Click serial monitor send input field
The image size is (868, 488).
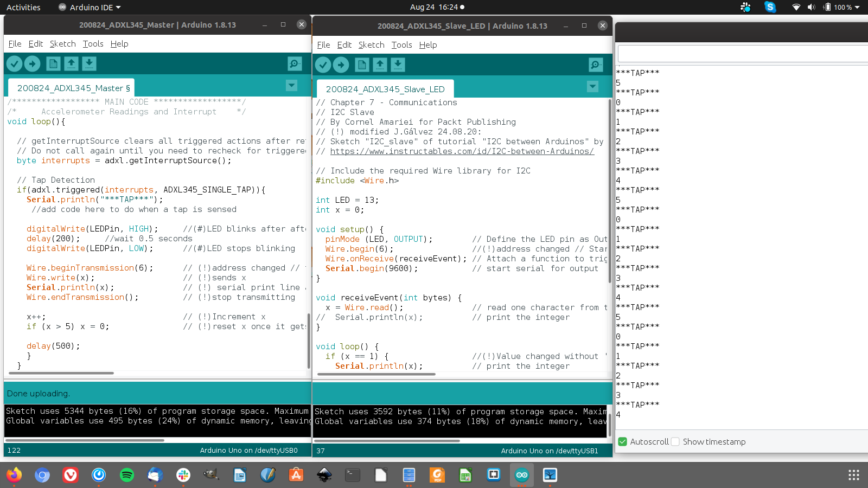(743, 54)
